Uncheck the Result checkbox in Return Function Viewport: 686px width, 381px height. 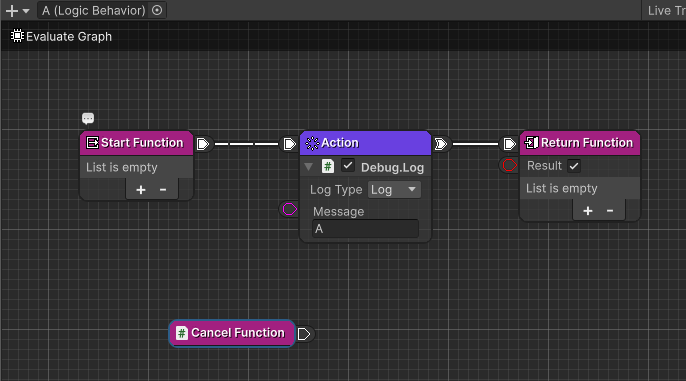(574, 166)
